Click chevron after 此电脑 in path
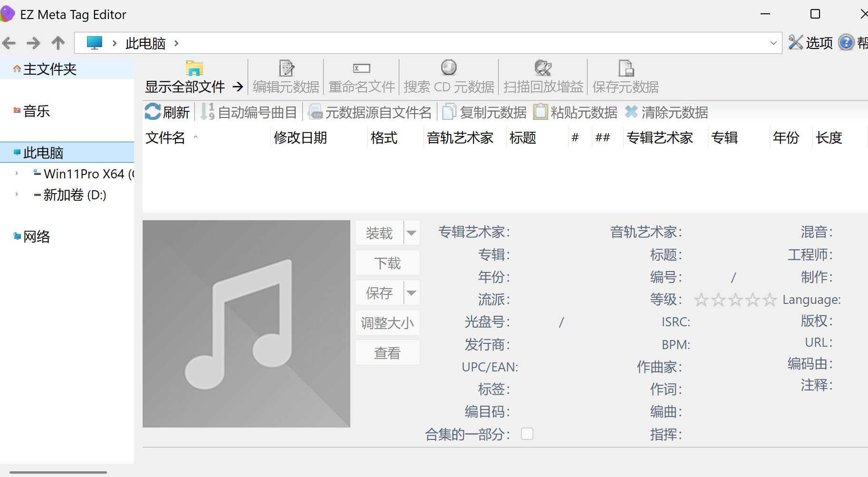 coord(176,43)
